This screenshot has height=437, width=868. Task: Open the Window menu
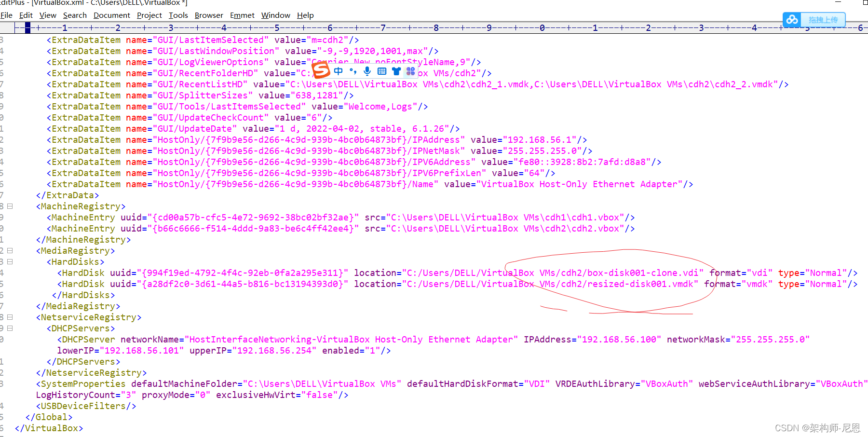pyautogui.click(x=276, y=15)
